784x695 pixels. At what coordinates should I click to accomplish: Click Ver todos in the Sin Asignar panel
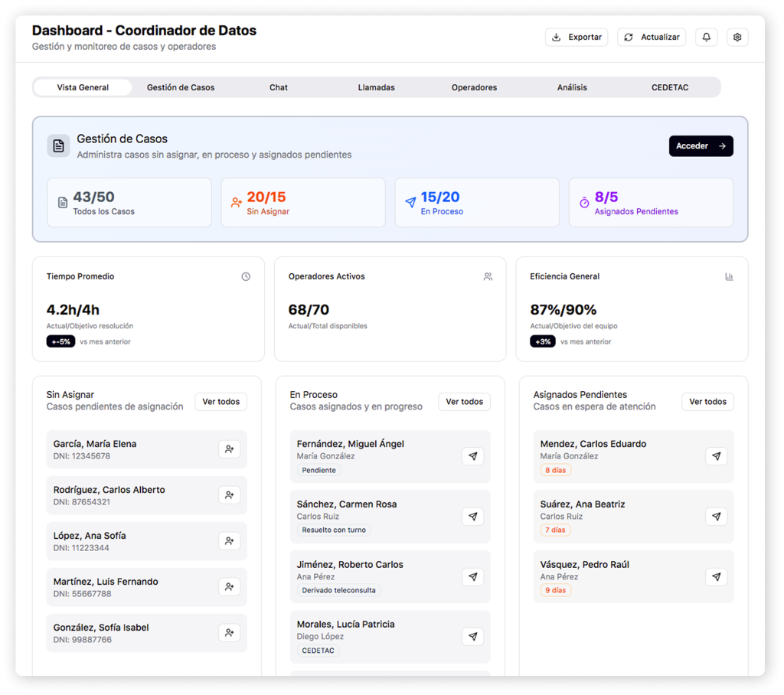221,402
